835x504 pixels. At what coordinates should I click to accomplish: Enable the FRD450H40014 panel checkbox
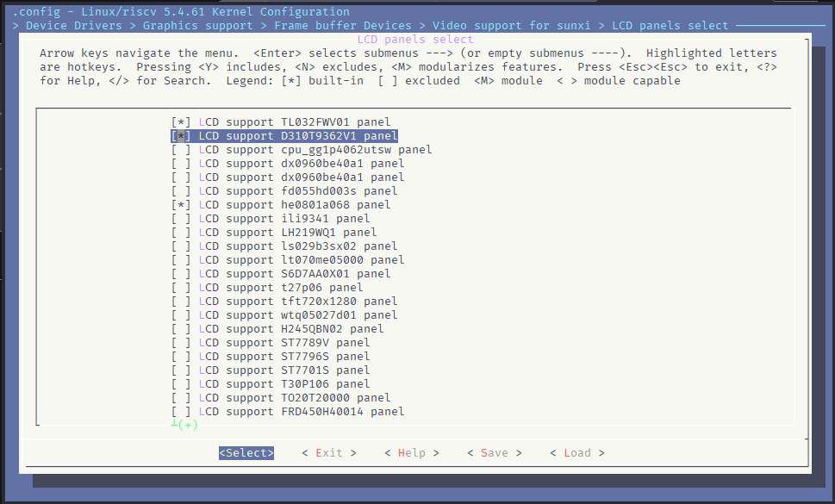point(181,412)
